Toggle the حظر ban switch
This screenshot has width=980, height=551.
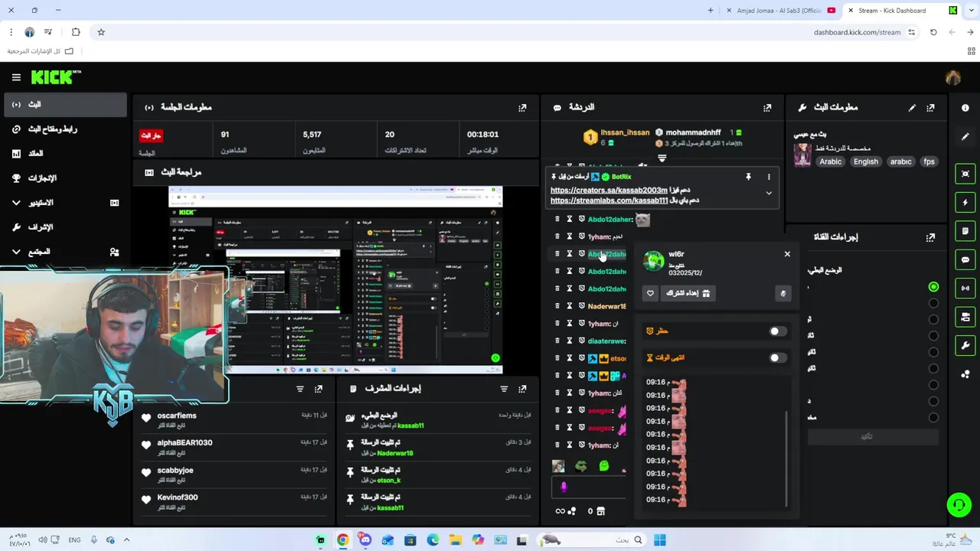tap(778, 331)
